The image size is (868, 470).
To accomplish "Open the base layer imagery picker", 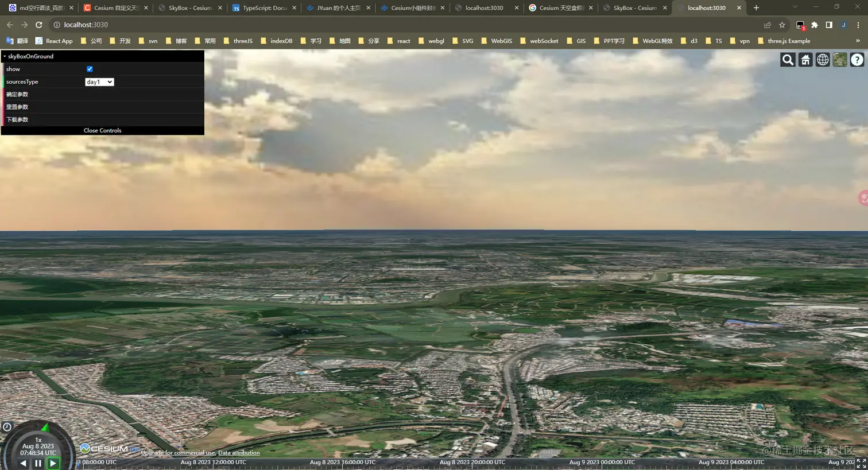I will click(x=840, y=60).
